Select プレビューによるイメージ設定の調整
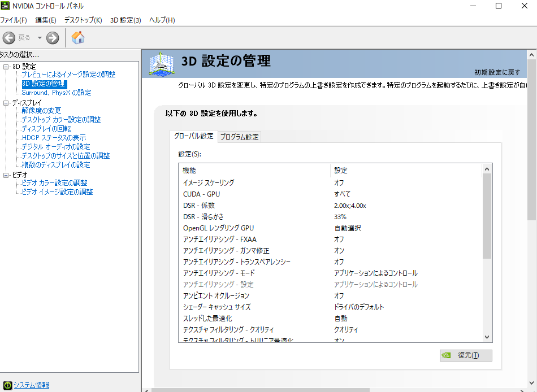537x392 pixels. [x=68, y=75]
